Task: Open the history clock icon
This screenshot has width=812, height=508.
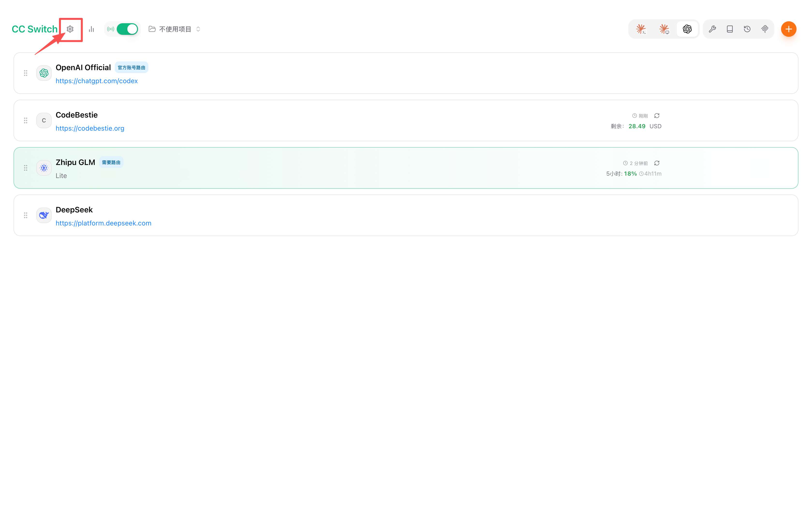Action: (747, 29)
